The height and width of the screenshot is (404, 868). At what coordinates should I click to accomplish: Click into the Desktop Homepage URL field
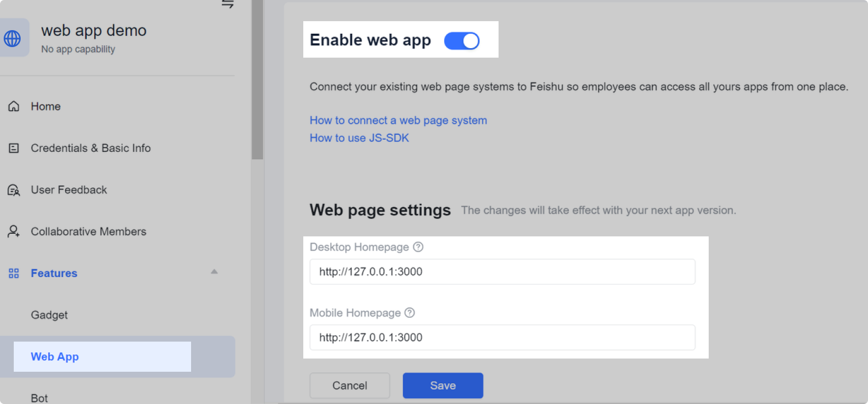tap(502, 272)
